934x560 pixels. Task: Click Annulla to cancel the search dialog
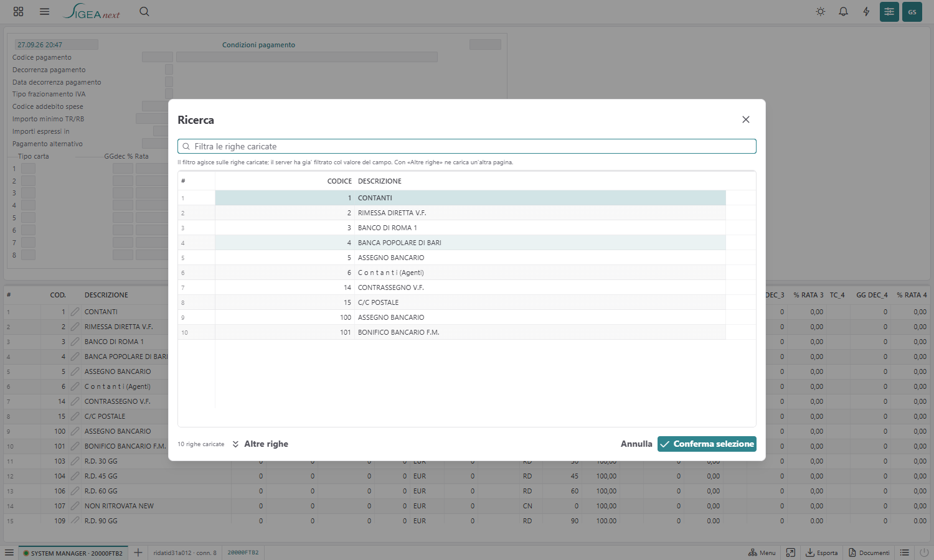pos(636,444)
